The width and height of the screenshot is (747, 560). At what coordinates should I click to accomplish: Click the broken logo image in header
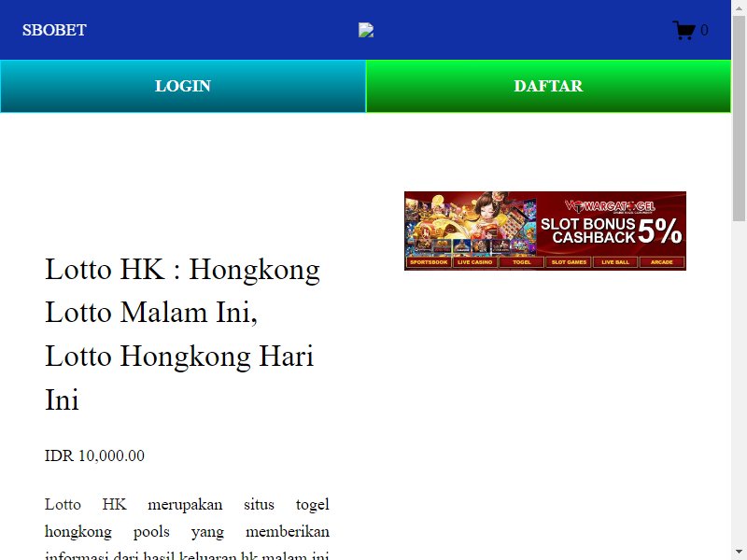click(x=366, y=30)
